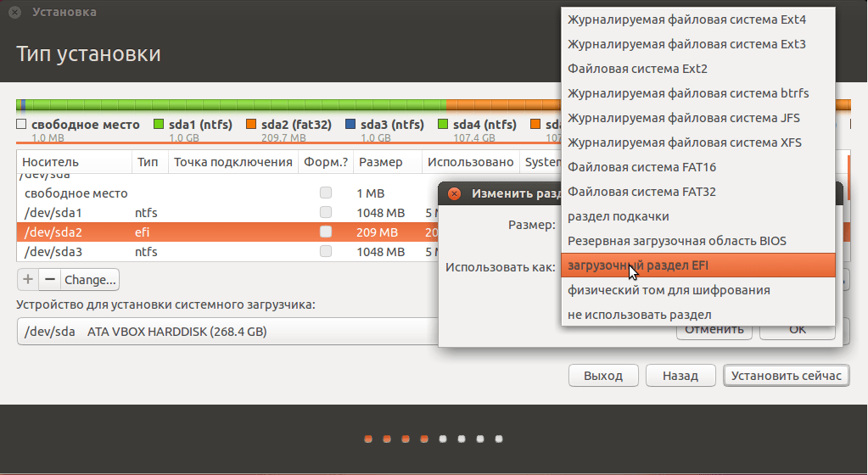Close the Изменить раздел dialog with red X
868x475 pixels.
pos(454,193)
